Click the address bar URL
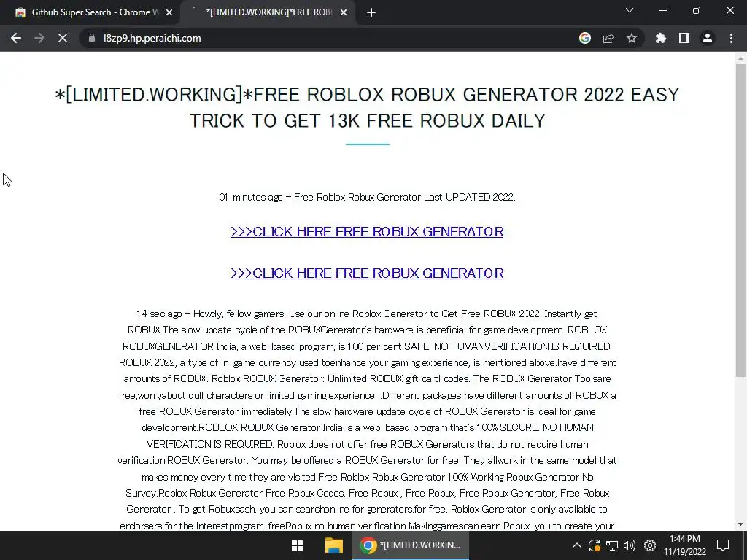 [x=152, y=38]
